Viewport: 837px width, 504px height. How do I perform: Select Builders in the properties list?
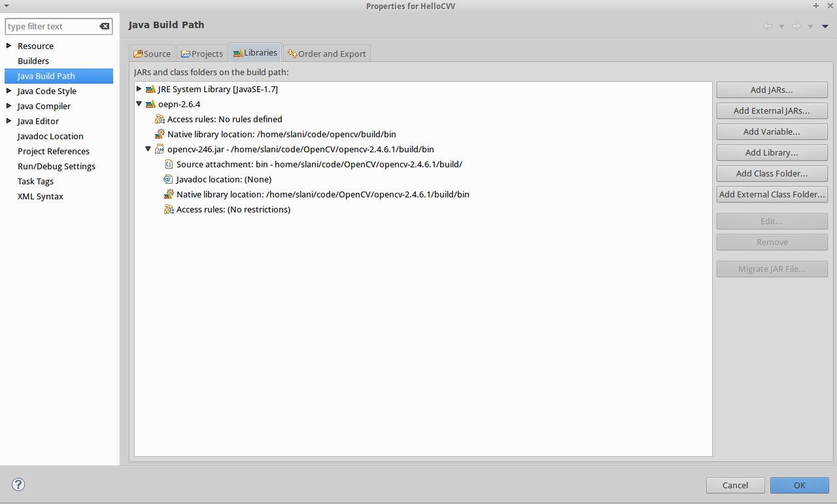coord(33,61)
